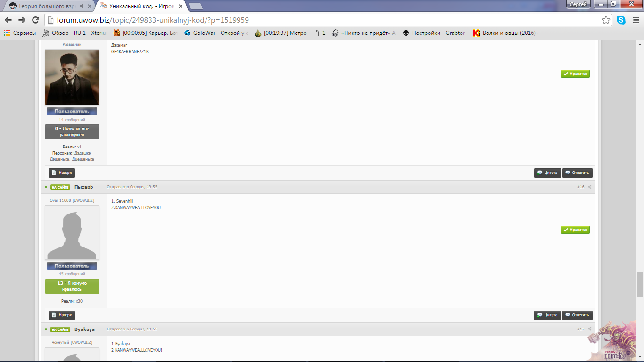Reply to Пыхарь's post with Ответить

pos(578,315)
